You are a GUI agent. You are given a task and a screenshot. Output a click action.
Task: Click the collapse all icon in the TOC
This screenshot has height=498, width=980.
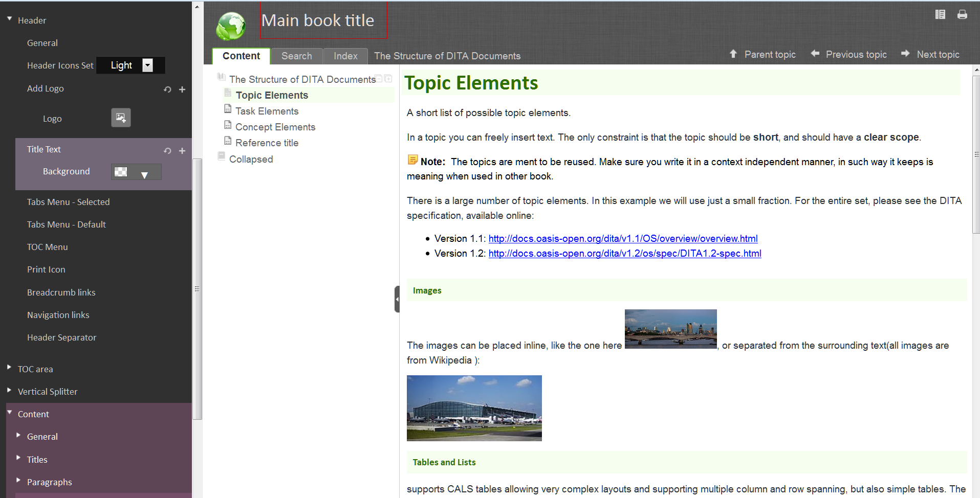(379, 79)
